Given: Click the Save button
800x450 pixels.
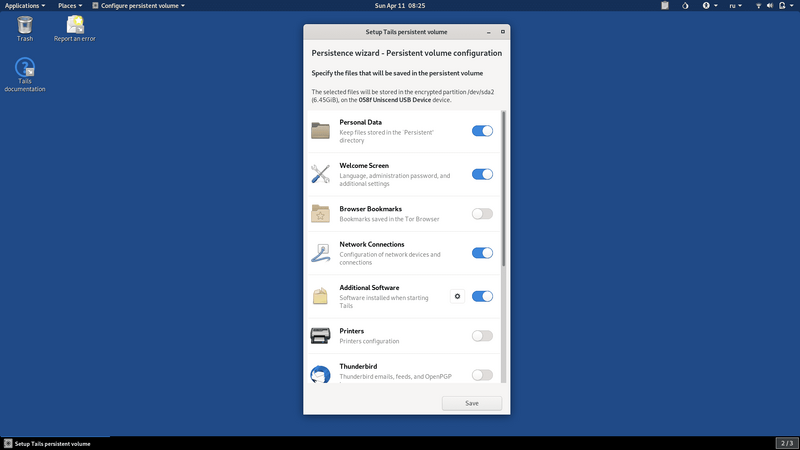Looking at the screenshot, I should tap(472, 403).
